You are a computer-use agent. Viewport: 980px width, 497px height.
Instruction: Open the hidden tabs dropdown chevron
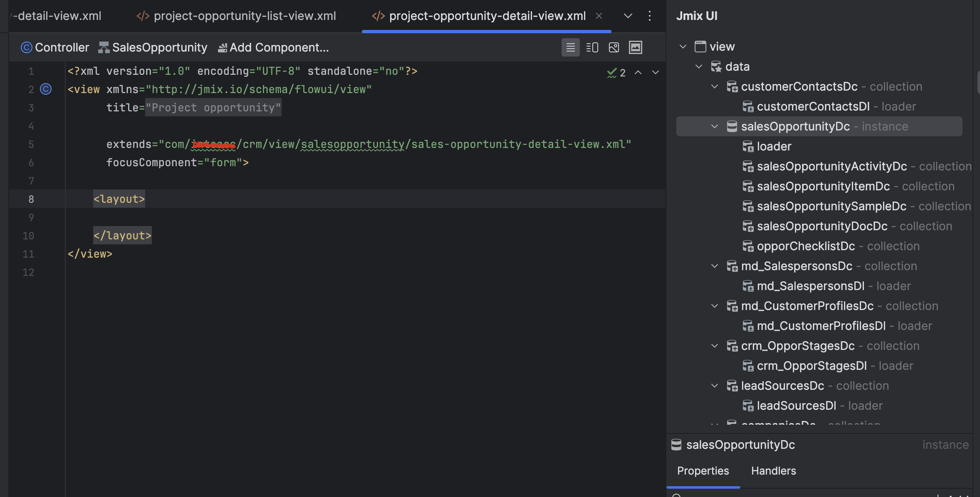(628, 16)
